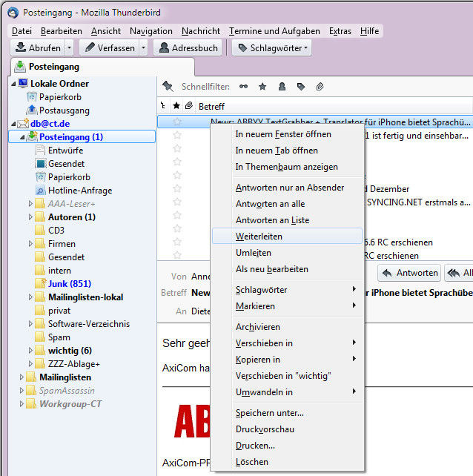Toggle threaded view via the thread column header
Screen dimensions: 473x476
[x=164, y=106]
